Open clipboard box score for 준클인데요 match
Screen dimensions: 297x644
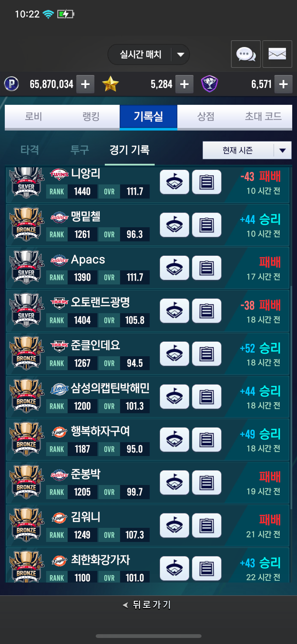coord(207,354)
